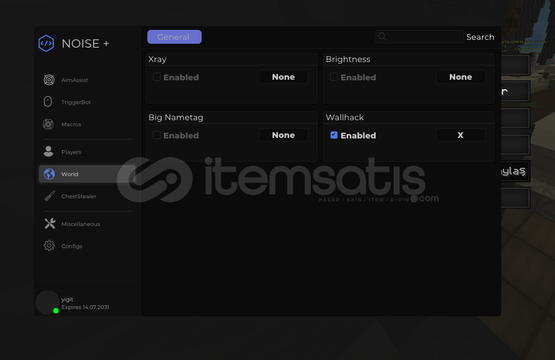Click the Wallhack panel title
The image size is (555, 360).
(x=344, y=117)
